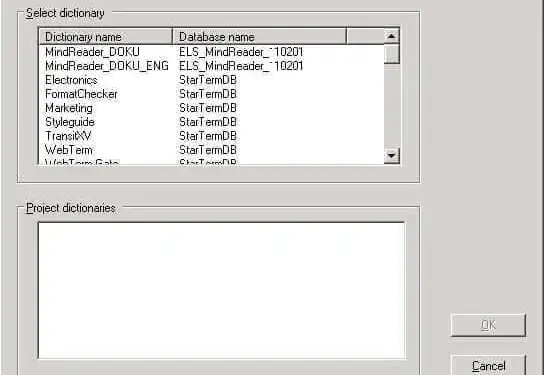Click the Database name column header
This screenshot has height=375, width=544.
260,36
